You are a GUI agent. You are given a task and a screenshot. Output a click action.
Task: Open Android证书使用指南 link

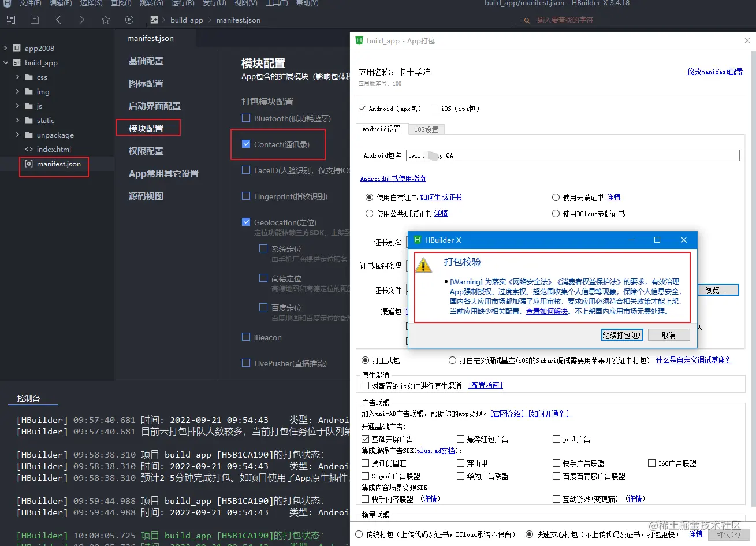[393, 179]
